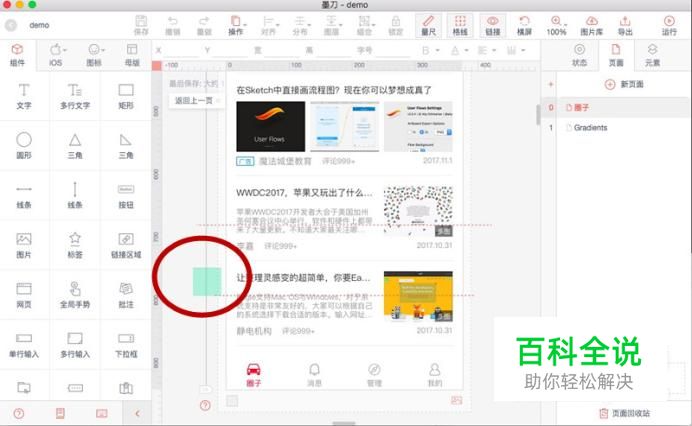
Task: Click the Save (保存) toolbar icon
Action: click(x=141, y=25)
